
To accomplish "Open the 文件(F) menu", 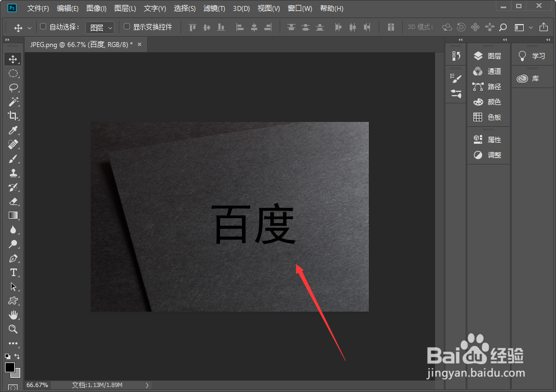I will click(38, 9).
